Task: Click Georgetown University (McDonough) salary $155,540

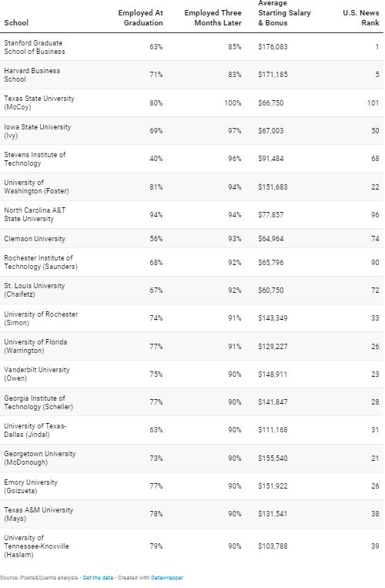Action: pyautogui.click(x=273, y=458)
